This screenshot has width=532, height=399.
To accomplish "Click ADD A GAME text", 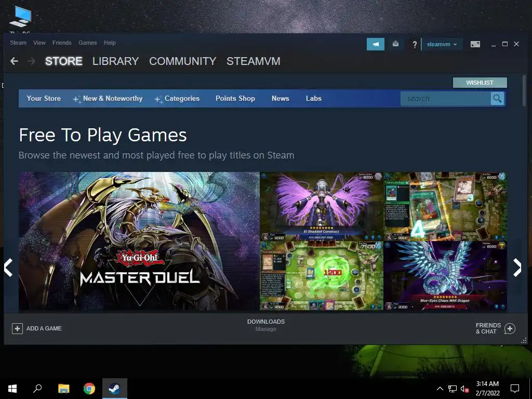I will [x=44, y=328].
